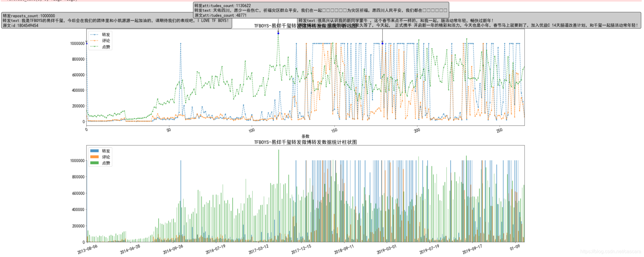Image resolution: width=644 pixels, height=257 pixels.
Task: Click the x-axis tick 150 on the line chart
Action: click(x=334, y=130)
